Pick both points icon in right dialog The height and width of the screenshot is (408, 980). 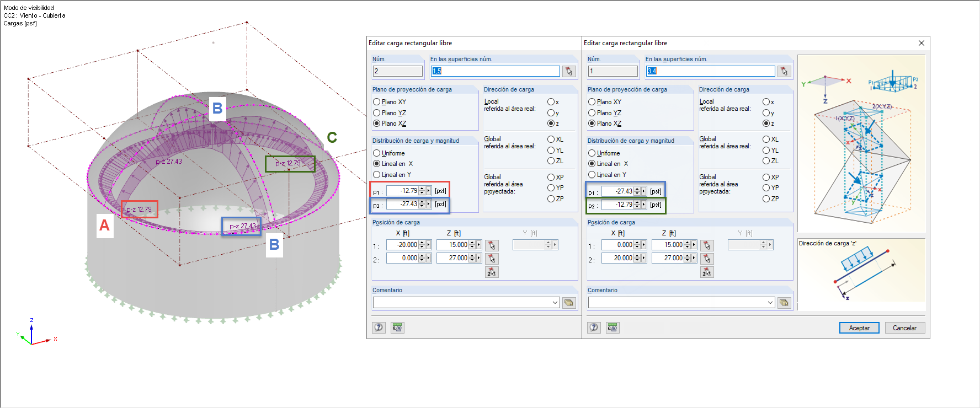click(x=707, y=272)
